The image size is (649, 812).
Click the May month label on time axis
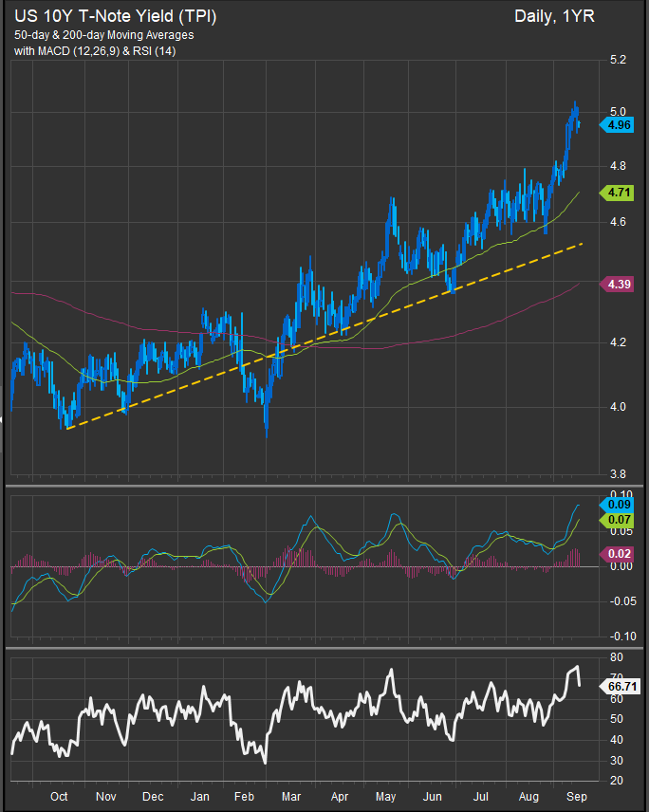385,797
